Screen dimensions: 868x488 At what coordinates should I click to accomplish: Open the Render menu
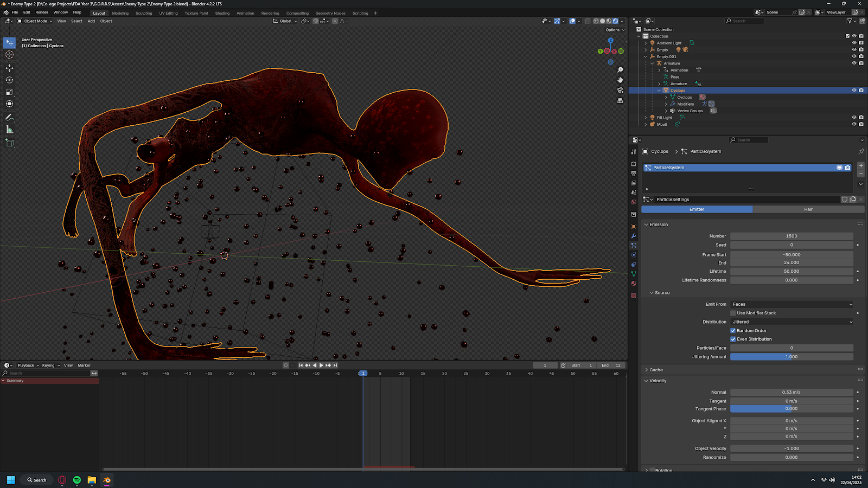[x=42, y=12]
